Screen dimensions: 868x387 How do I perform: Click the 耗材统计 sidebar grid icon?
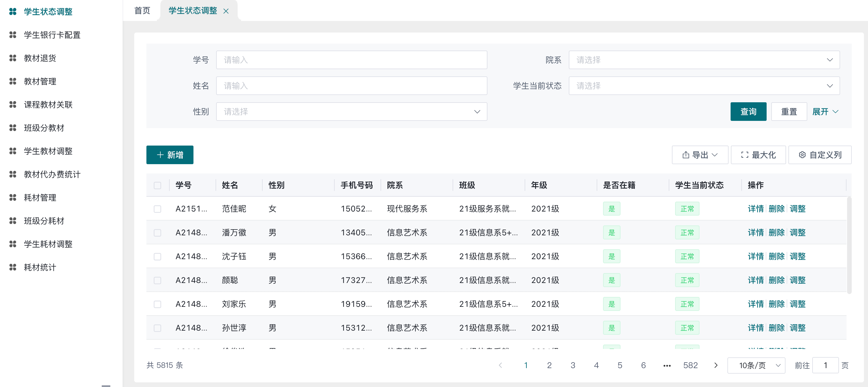click(x=13, y=268)
